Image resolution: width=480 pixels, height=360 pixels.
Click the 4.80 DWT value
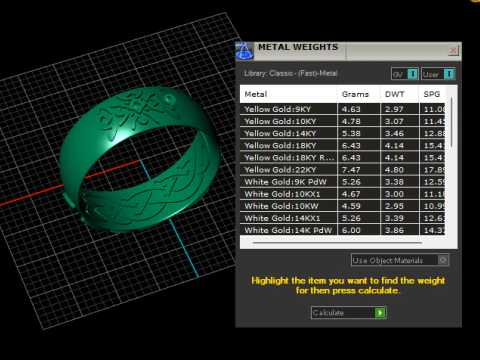pyautogui.click(x=394, y=170)
